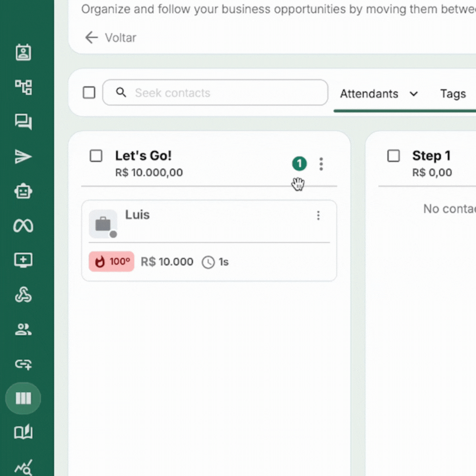This screenshot has width=476, height=476.
Task: Click the Let's Go! column title
Action: pyautogui.click(x=143, y=156)
